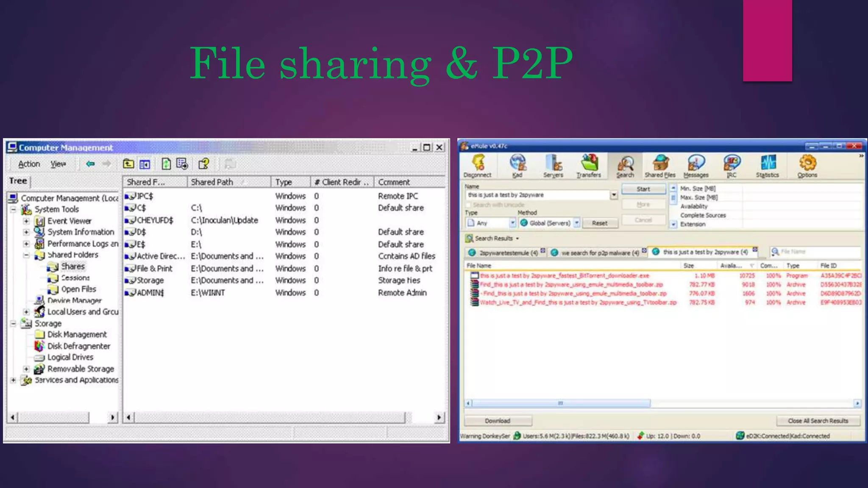Click the Up one level folder icon
This screenshot has width=868, height=488.
coord(128,164)
